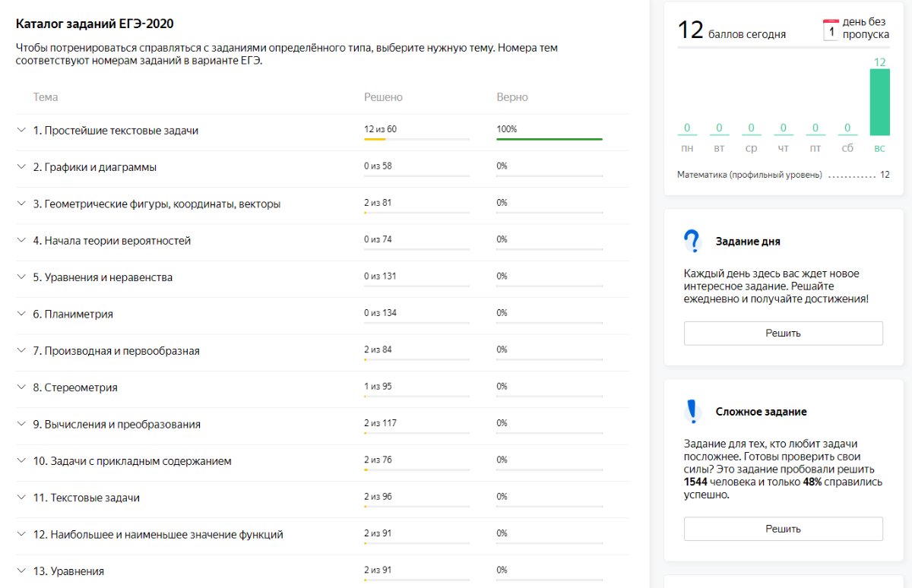
Task: Open the Начала теории вероятностей topic
Action: coord(112,241)
